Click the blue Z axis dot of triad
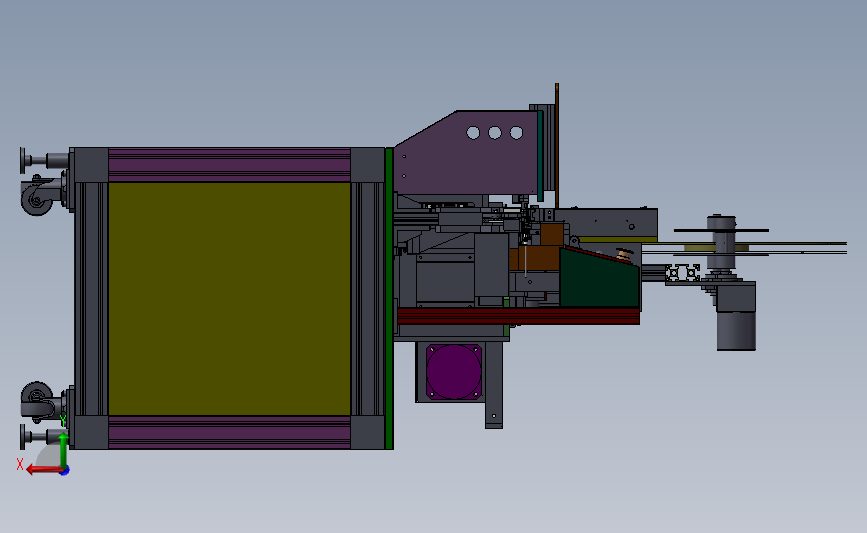This screenshot has width=867, height=533. (x=65, y=471)
